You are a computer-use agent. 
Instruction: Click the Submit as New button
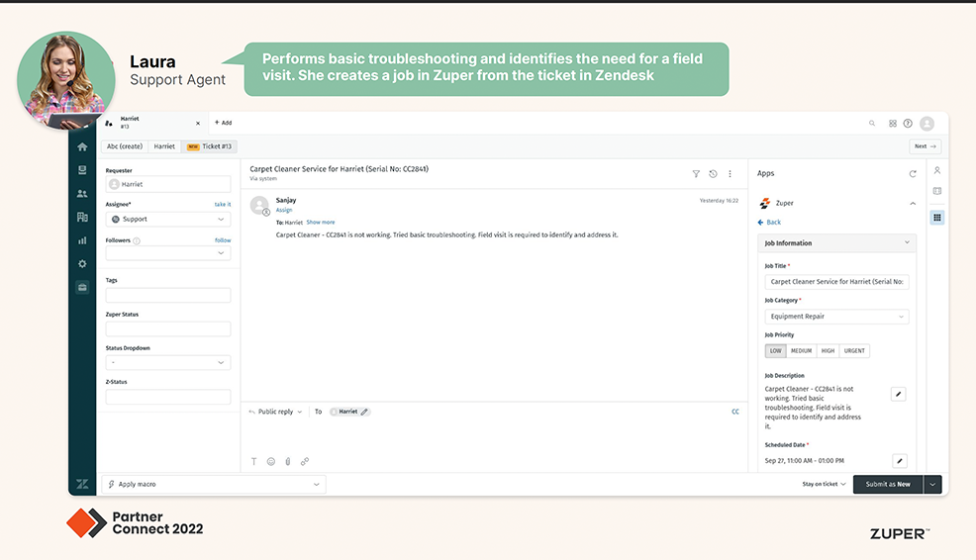tap(887, 484)
